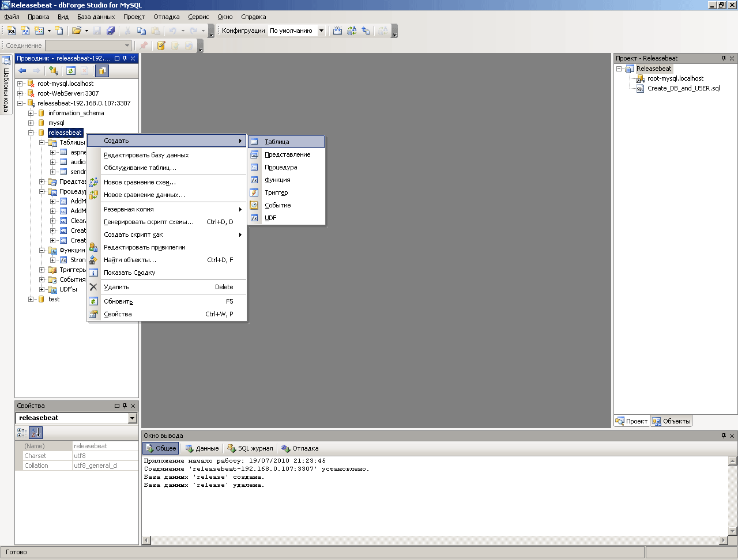Screen dimensions: 738x560
Task: Click the Шаблоны кода sidebar icon
Action: pos(6,60)
